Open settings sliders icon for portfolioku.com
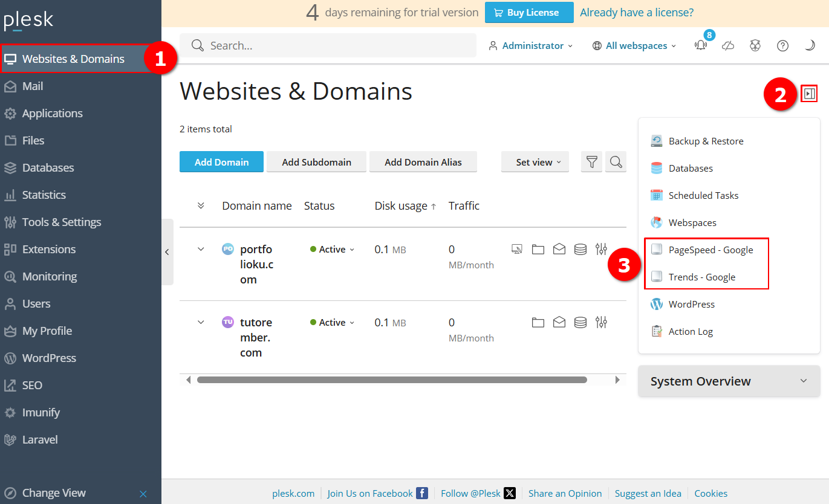 coord(601,249)
